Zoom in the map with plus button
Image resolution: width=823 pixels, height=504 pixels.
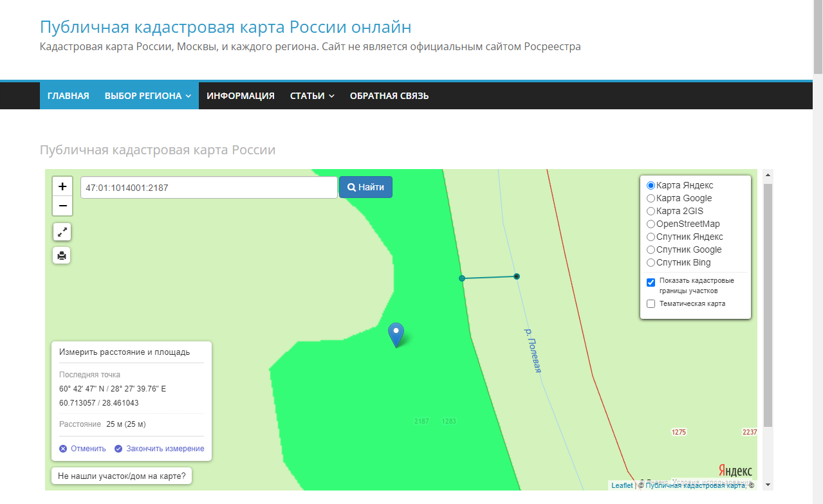click(62, 186)
